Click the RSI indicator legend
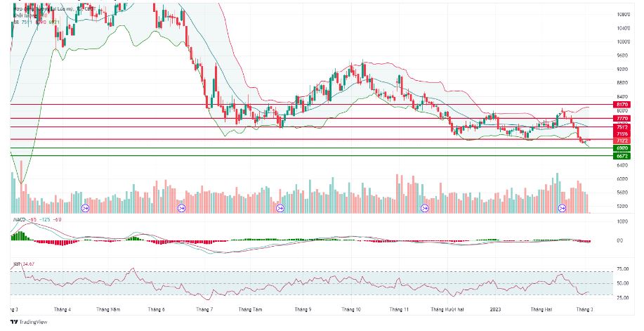 (x=22, y=265)
